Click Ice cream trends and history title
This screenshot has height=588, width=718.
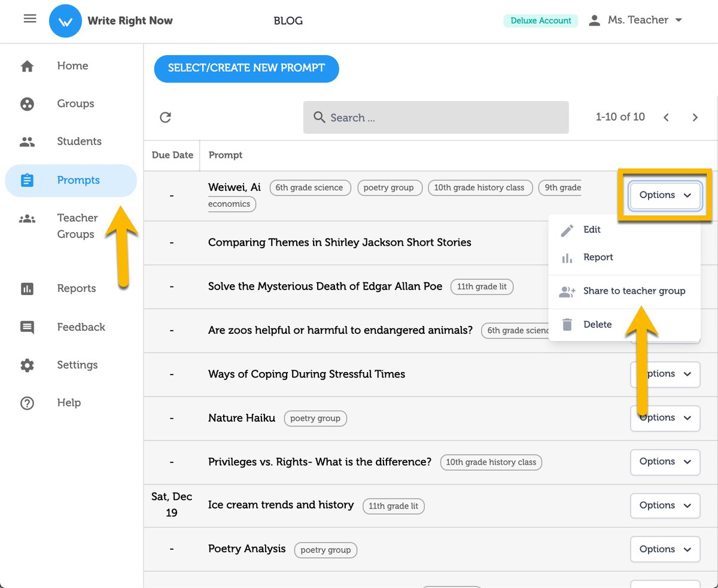[x=281, y=505]
